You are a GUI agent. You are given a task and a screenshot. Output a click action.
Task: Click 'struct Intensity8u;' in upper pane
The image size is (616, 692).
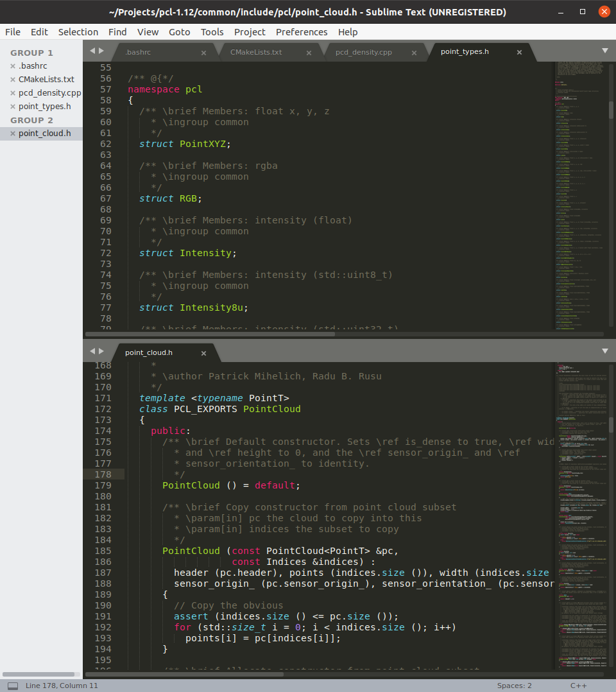pos(194,307)
